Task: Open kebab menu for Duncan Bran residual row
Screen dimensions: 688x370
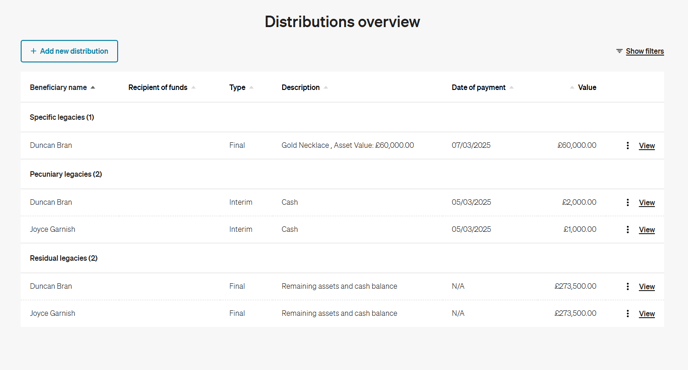Action: pyautogui.click(x=627, y=287)
